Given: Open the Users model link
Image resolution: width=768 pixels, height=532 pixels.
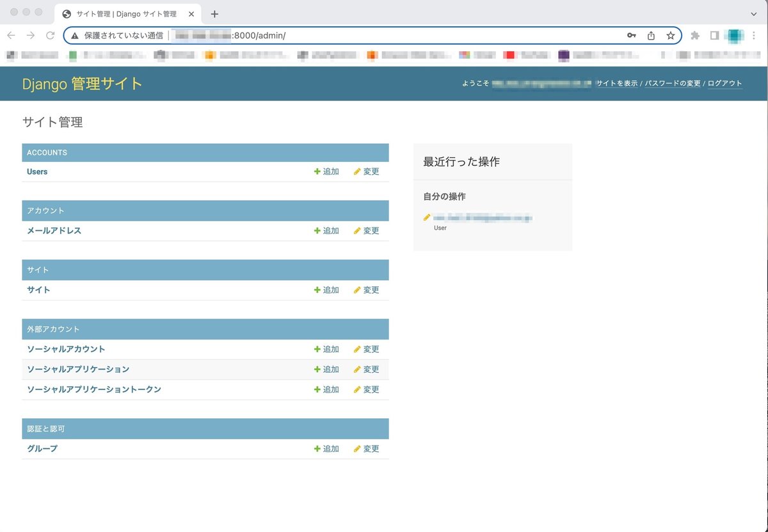Looking at the screenshot, I should [x=37, y=172].
